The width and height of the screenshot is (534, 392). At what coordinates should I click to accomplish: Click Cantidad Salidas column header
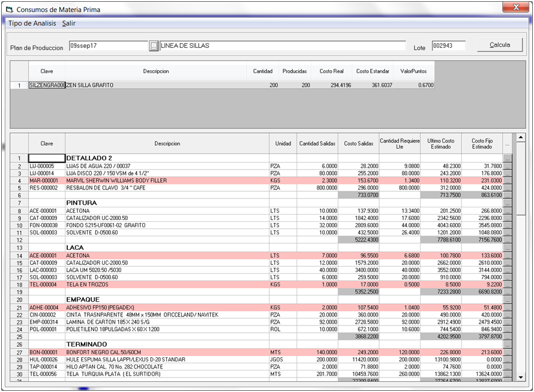pos(317,144)
